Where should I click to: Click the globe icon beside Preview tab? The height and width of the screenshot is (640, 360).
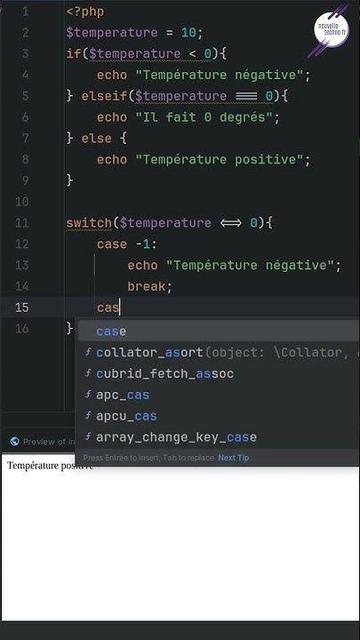tap(15, 441)
